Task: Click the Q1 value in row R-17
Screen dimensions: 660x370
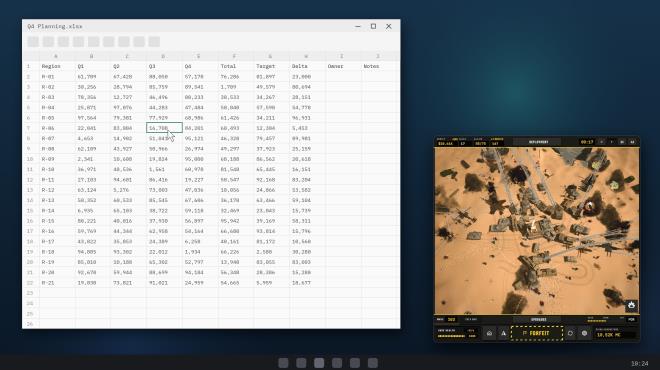Action: (x=93, y=242)
